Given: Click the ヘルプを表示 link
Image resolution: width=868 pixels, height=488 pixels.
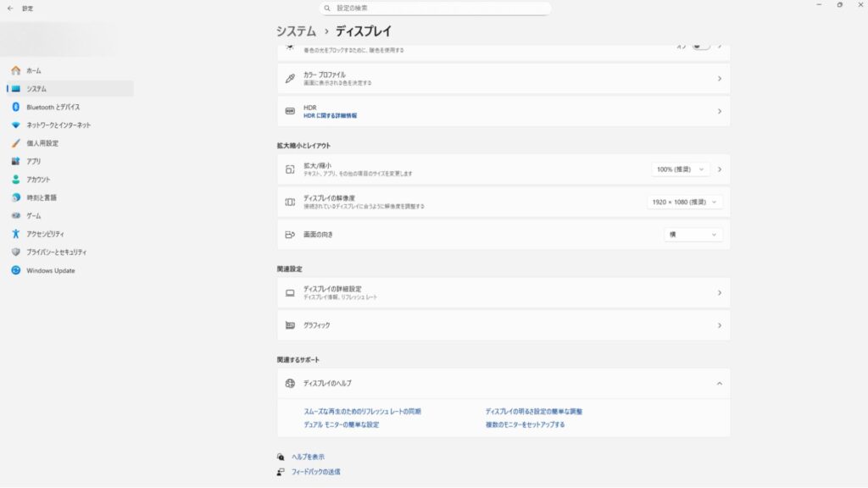Looking at the screenshot, I should (308, 457).
